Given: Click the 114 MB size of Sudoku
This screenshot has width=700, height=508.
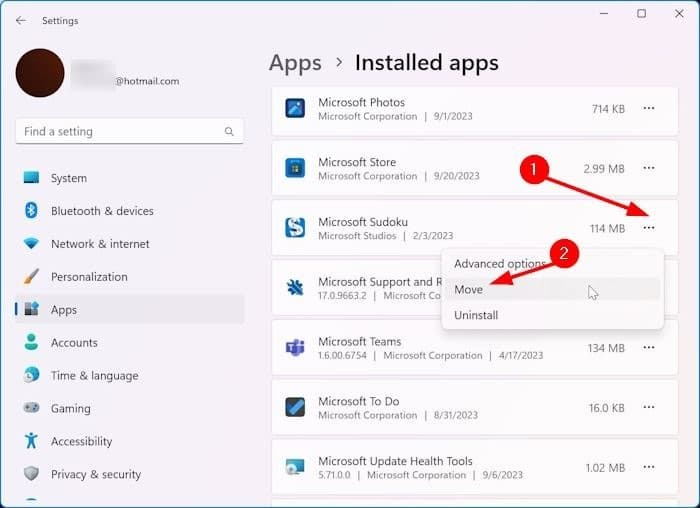Looking at the screenshot, I should pos(607,229).
